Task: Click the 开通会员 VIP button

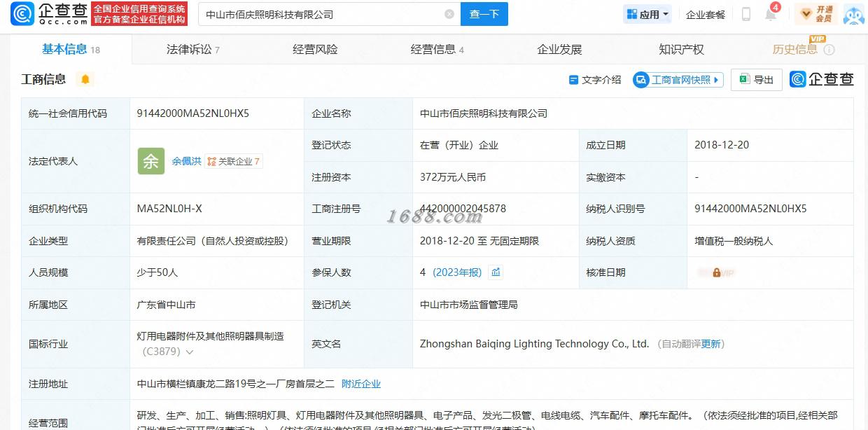Action: (816, 14)
